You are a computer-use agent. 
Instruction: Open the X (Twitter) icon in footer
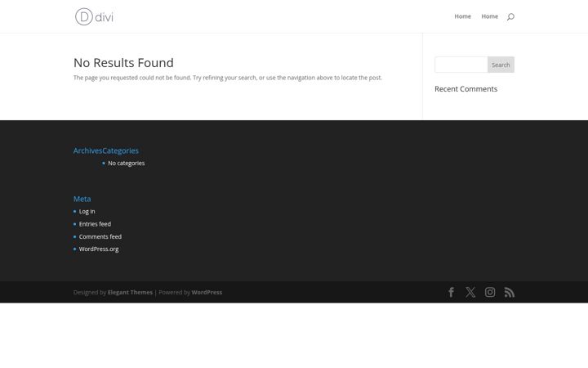tap(470, 292)
